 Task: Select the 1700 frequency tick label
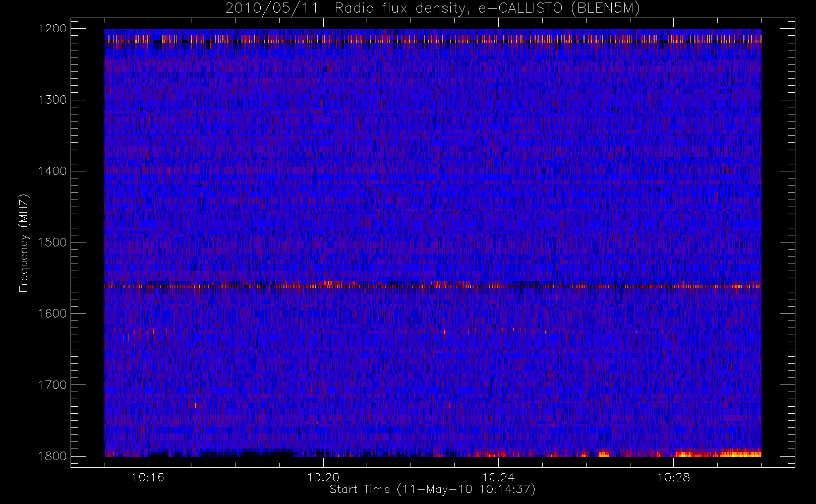coord(52,385)
